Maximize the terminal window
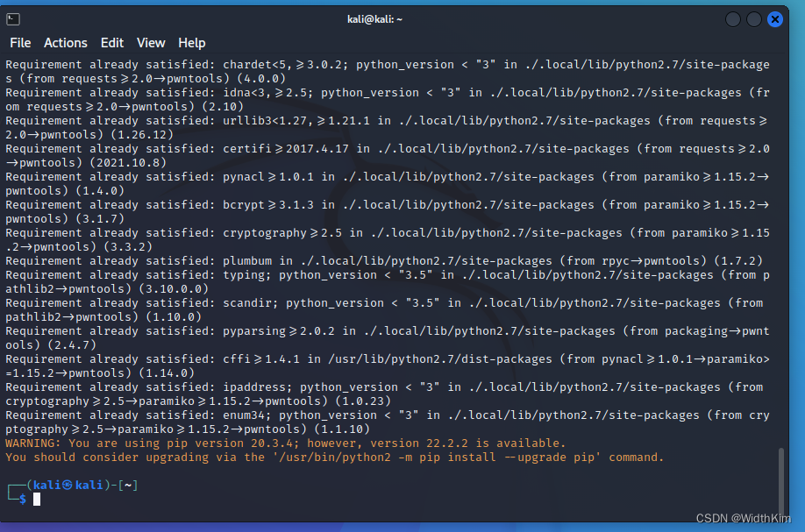The width and height of the screenshot is (805, 532). click(x=753, y=18)
